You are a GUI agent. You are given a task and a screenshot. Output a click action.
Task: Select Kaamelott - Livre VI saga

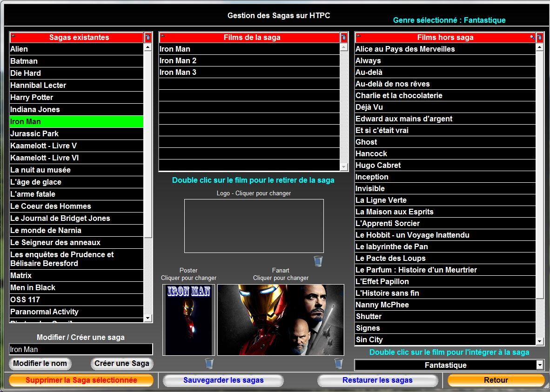(x=76, y=158)
